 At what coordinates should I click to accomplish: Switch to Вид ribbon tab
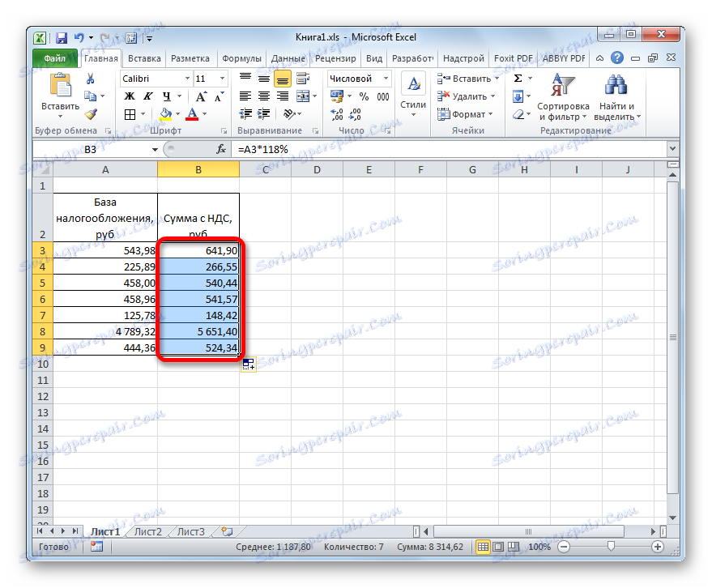pos(374,58)
